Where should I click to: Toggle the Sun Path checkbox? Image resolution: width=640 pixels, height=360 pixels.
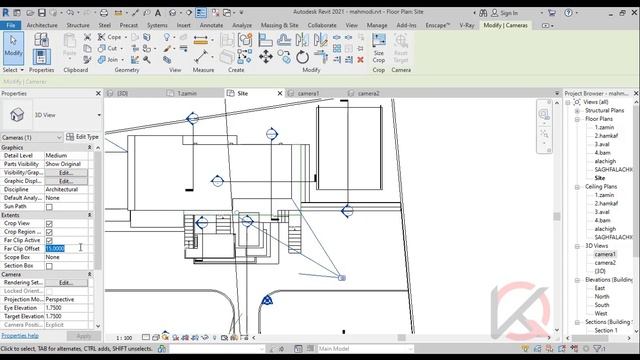49,207
